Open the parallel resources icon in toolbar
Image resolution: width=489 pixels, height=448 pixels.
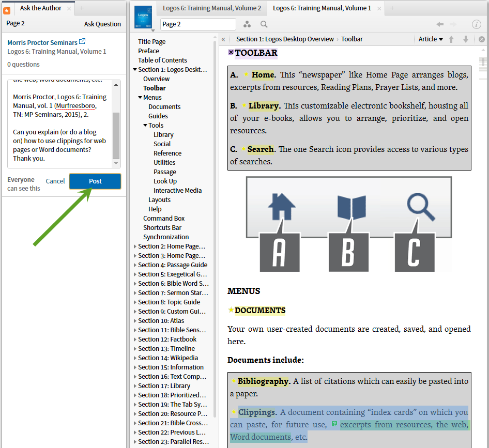pyautogui.click(x=247, y=24)
